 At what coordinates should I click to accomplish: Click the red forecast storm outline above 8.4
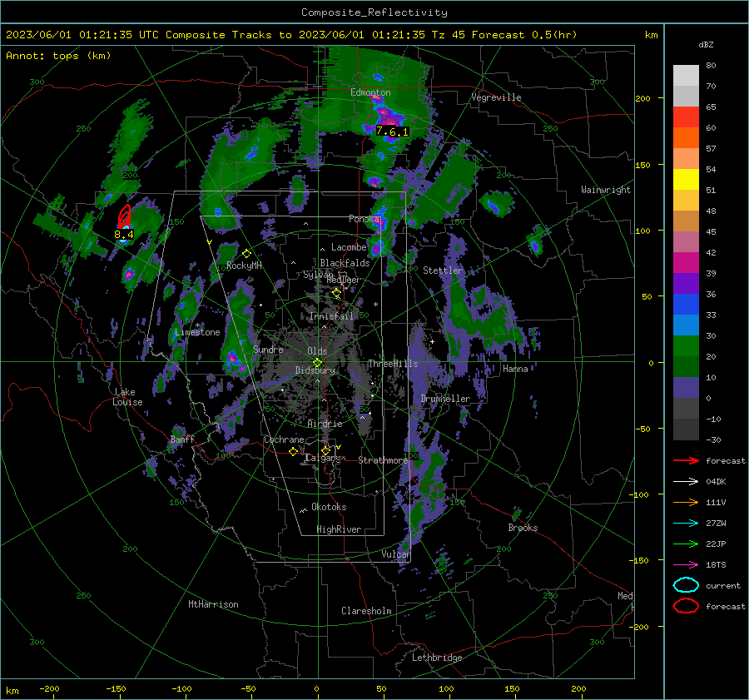click(x=125, y=216)
